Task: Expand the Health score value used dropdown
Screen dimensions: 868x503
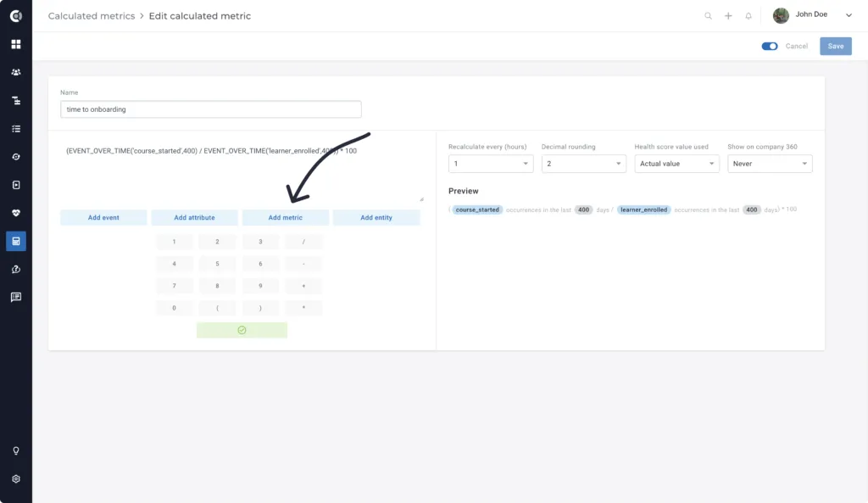Action: click(676, 164)
